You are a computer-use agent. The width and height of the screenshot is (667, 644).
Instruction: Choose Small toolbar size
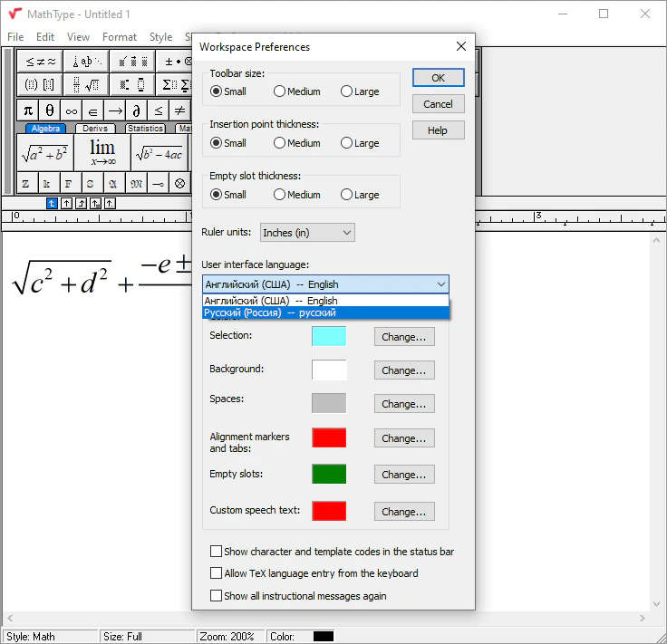point(228,91)
